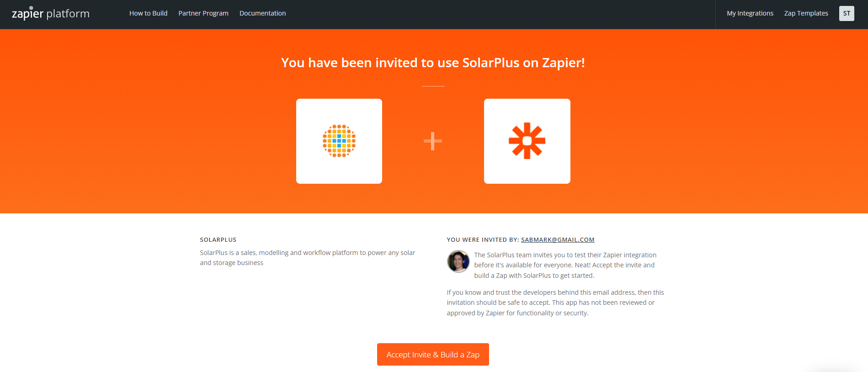Open the Documentation link
868x372 pixels.
pos(263,13)
